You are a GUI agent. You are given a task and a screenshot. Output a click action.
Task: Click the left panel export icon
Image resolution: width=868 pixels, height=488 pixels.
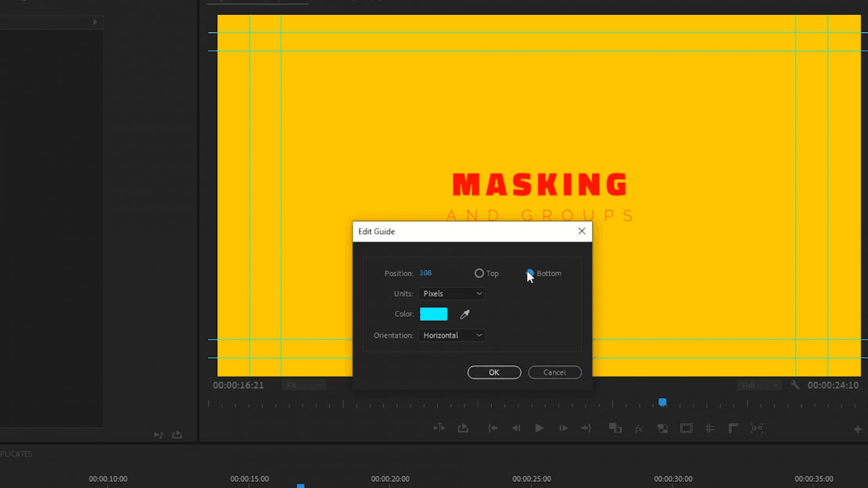(x=178, y=435)
